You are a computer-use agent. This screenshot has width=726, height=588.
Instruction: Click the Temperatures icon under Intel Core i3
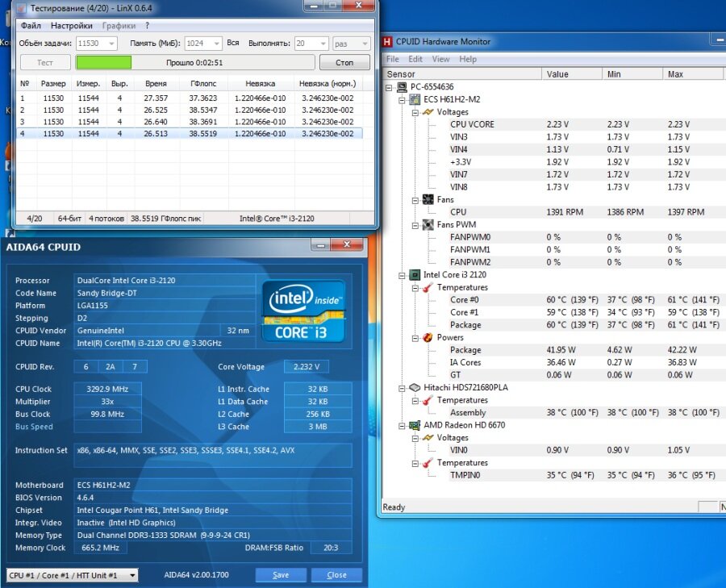point(428,287)
